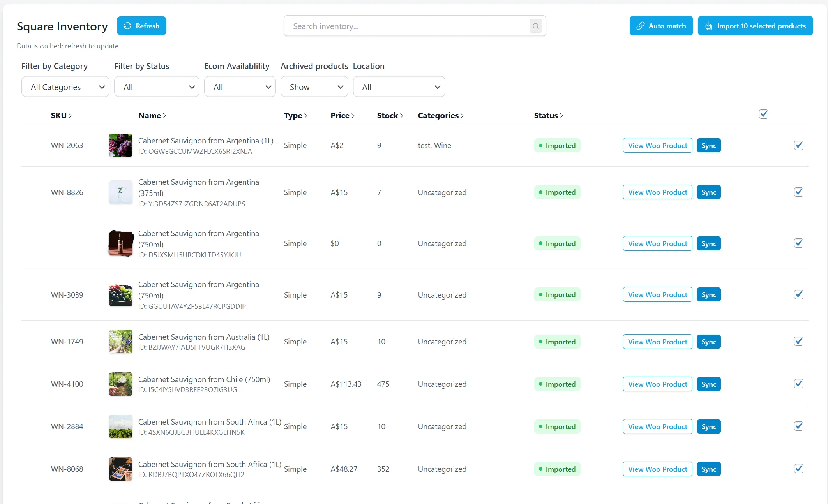
Task: Click the import icon on Import selected products
Action: click(709, 26)
